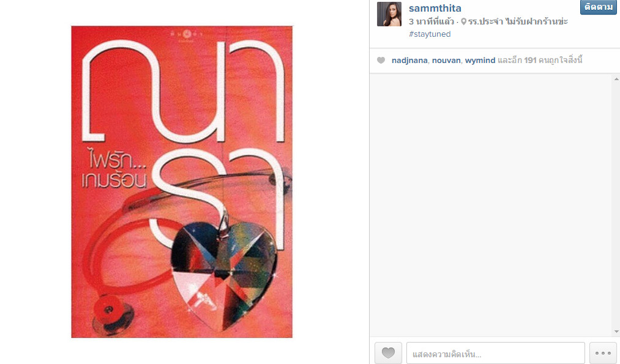Click the scroll down arrow in comments panel
620x364 pixels.
tap(616, 332)
